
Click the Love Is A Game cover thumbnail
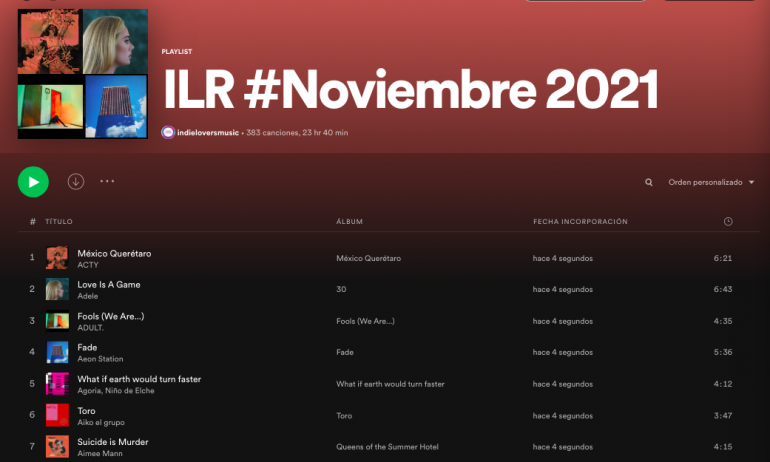coord(57,289)
